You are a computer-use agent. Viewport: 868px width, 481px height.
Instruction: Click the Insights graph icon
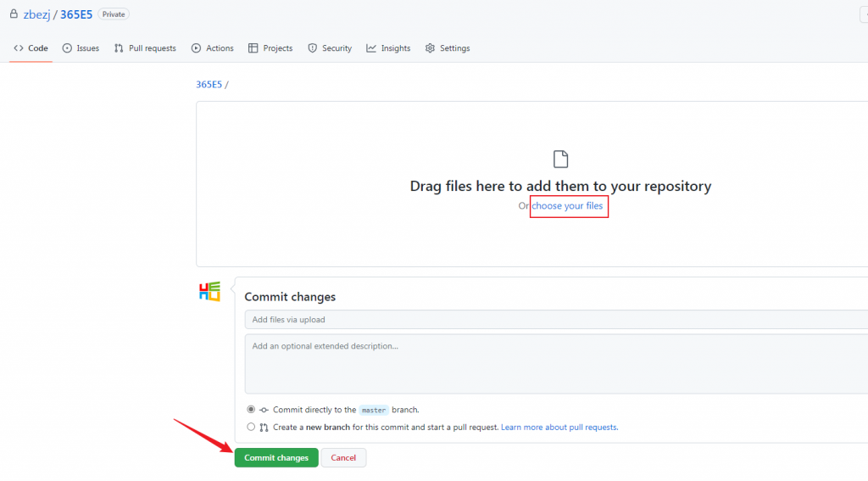click(x=371, y=48)
